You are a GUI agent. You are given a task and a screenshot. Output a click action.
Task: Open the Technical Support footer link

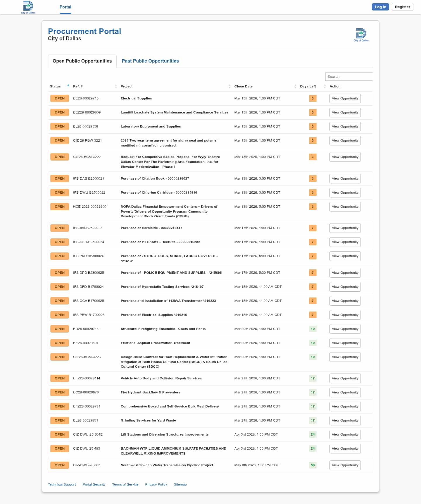[x=62, y=484]
